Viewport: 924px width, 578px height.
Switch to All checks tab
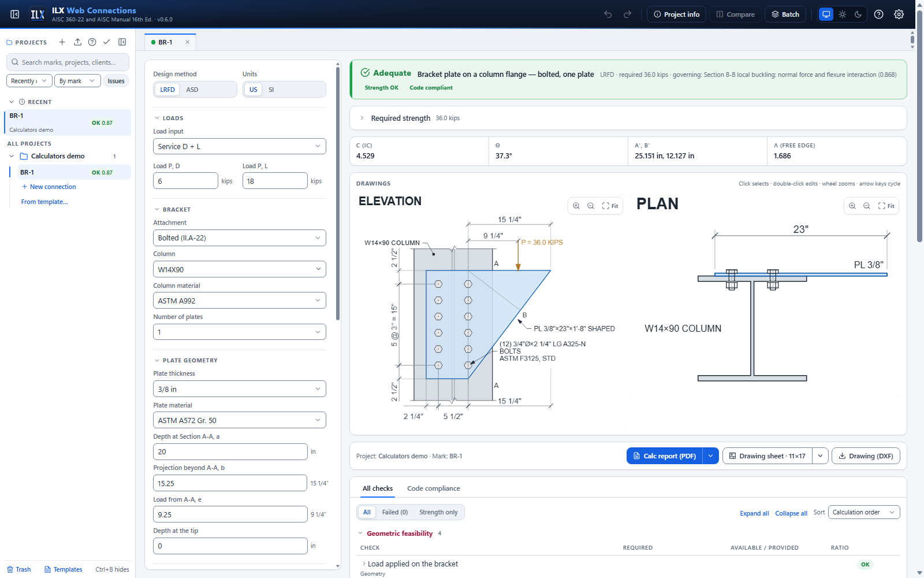click(378, 488)
